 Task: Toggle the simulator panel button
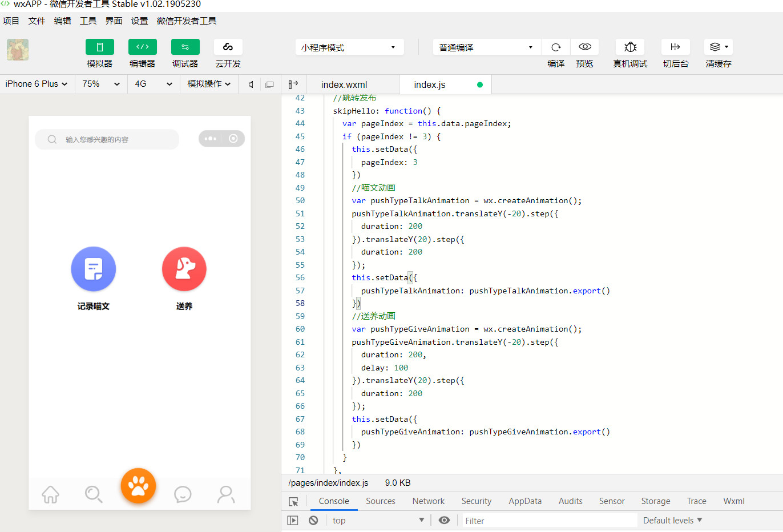pyautogui.click(x=100, y=47)
